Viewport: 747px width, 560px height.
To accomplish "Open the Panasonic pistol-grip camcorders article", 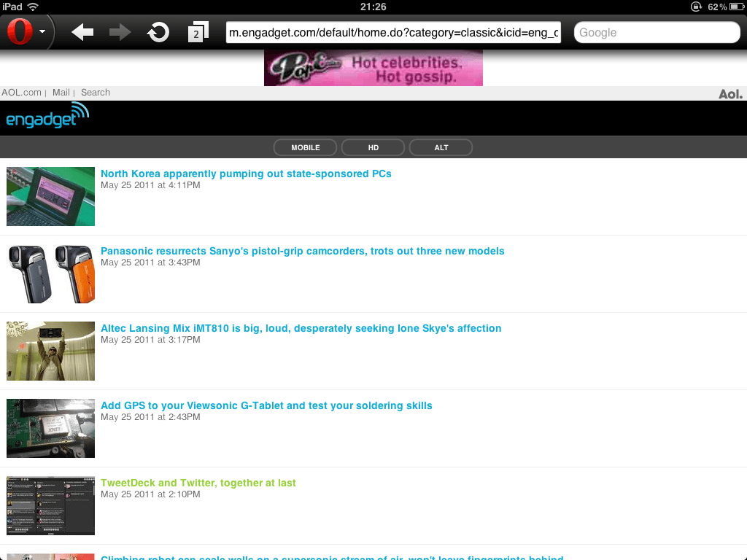I will click(x=303, y=251).
